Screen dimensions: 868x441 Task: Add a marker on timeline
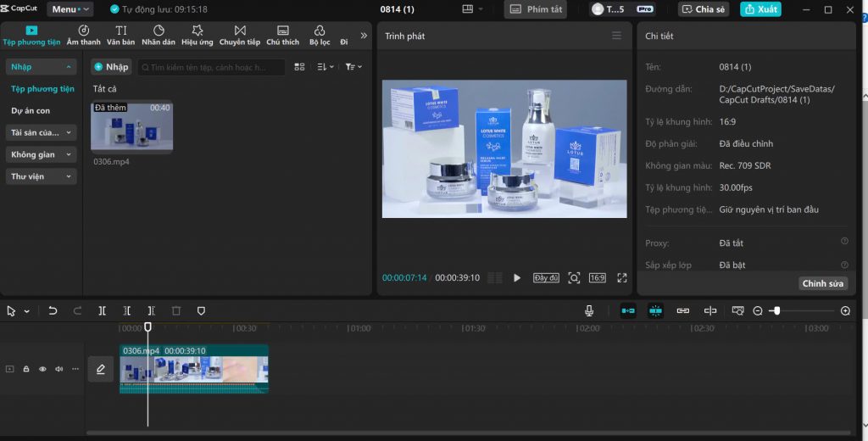[x=201, y=310]
